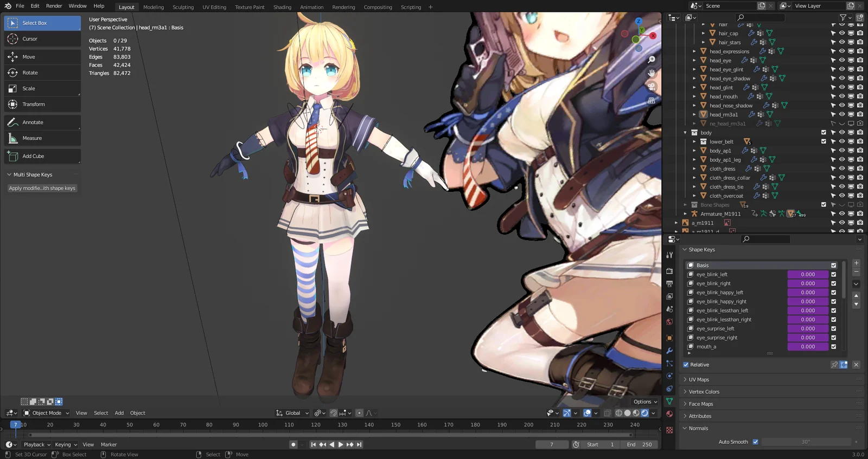Screen dimensions: 868x459
Task: Play animation forward
Action: (x=341, y=444)
